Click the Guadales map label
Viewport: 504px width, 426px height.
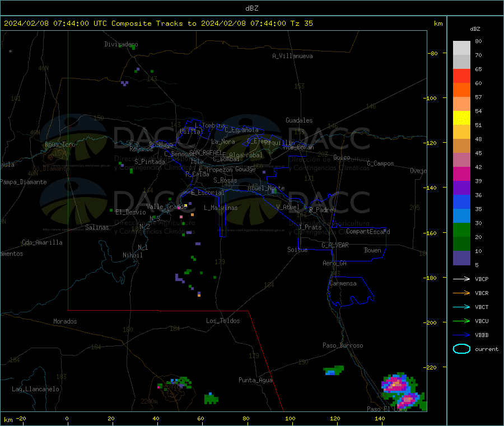point(299,120)
